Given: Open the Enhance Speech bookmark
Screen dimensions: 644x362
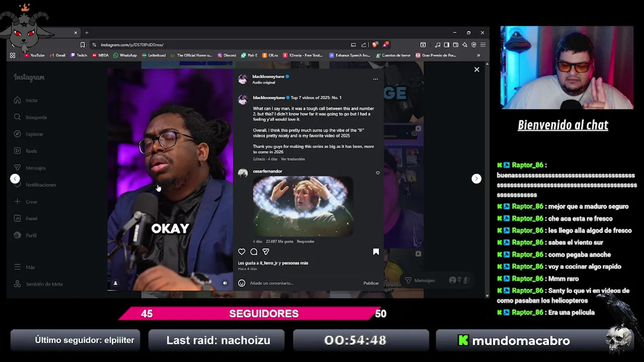Looking at the screenshot, I should pyautogui.click(x=350, y=55).
